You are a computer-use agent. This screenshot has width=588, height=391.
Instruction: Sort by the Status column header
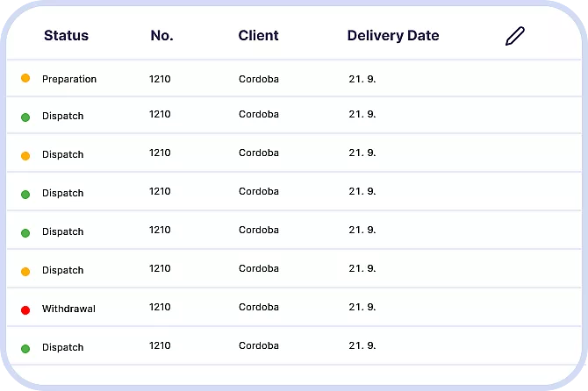(x=66, y=36)
